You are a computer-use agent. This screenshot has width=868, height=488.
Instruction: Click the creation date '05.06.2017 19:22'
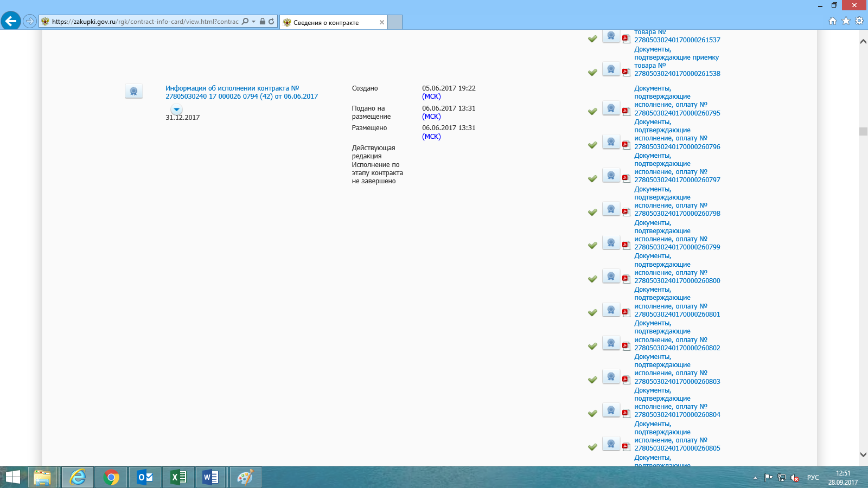(x=449, y=88)
